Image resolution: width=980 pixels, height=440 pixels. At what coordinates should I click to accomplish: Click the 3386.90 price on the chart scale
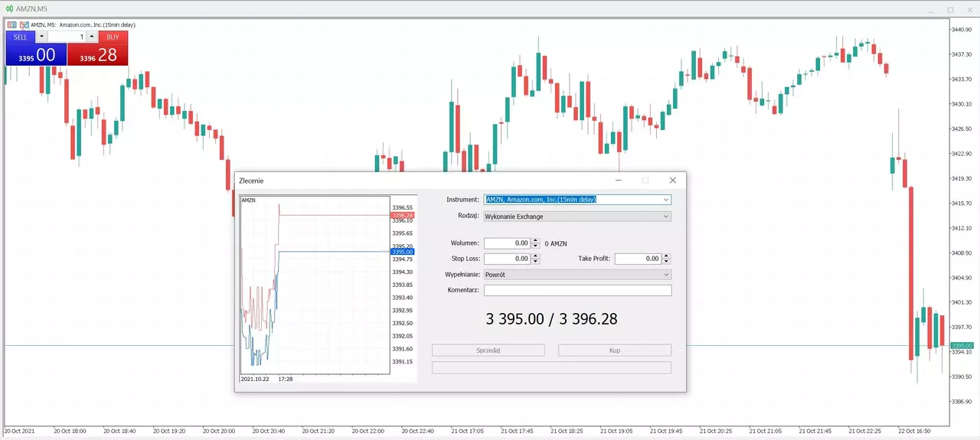[x=961, y=402]
